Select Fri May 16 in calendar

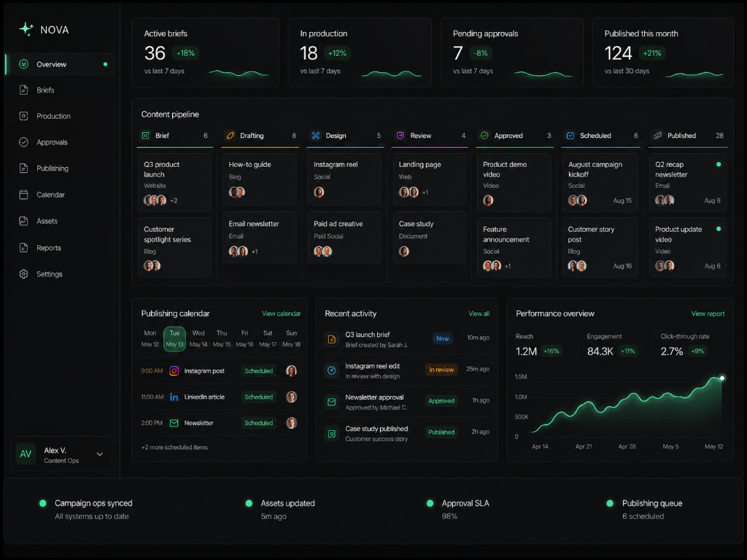(x=244, y=338)
